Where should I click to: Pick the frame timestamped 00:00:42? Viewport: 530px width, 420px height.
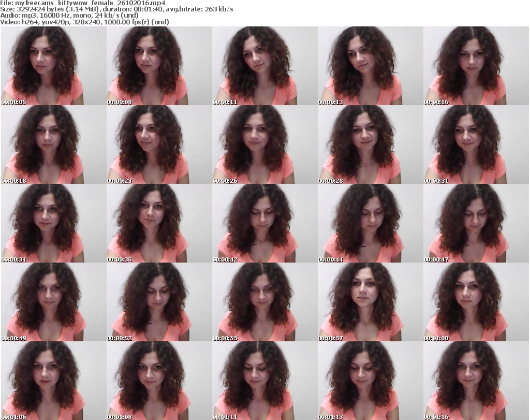tap(264, 223)
